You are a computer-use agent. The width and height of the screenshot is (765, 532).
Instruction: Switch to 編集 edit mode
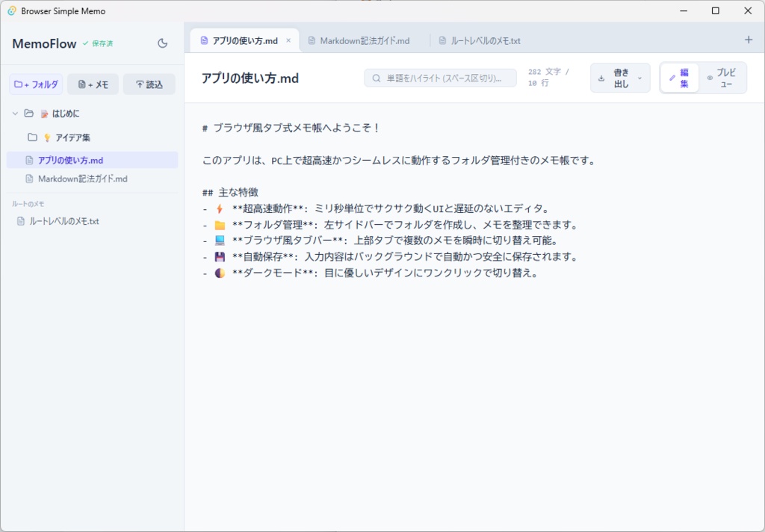coord(679,78)
